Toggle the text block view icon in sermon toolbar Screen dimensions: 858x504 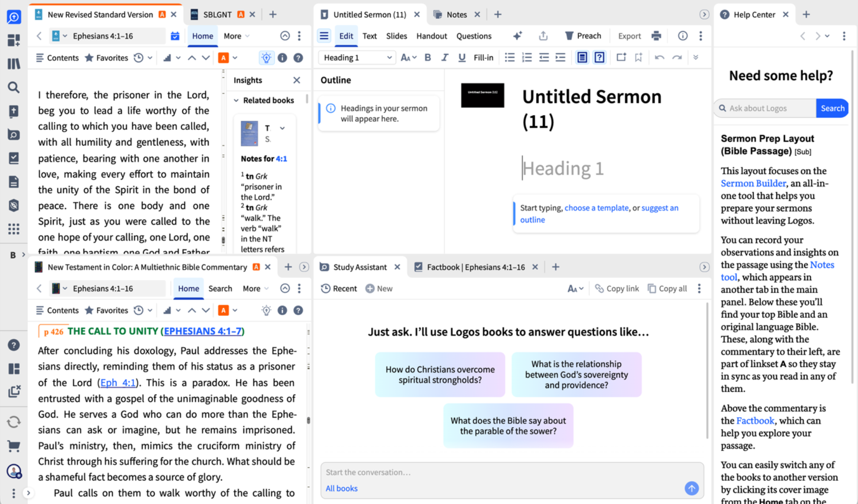pyautogui.click(x=582, y=57)
